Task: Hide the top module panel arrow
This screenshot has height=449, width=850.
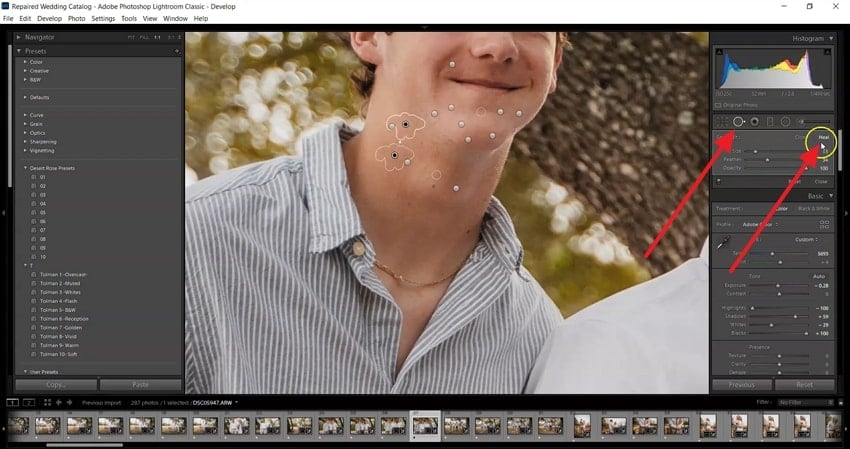Action: 424,27
